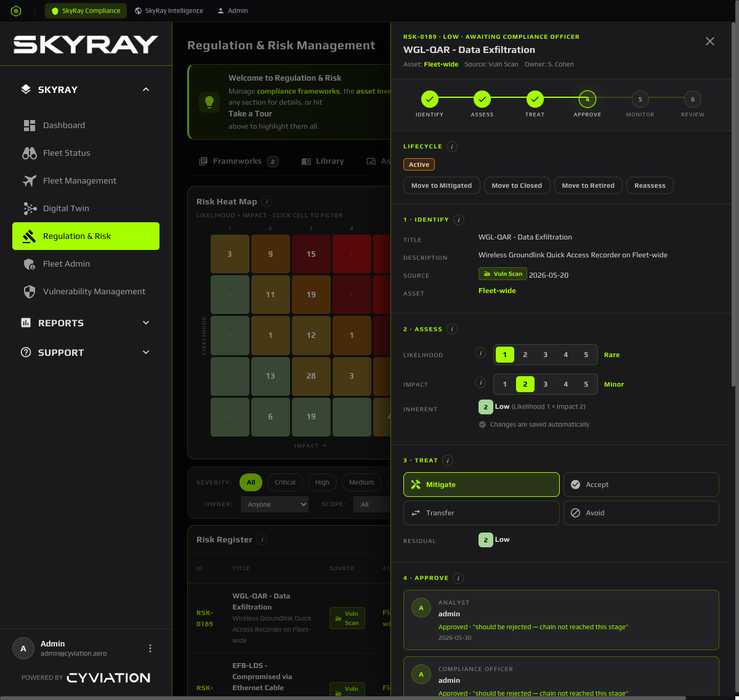Go to the Review step 6 marker

pyautogui.click(x=693, y=99)
